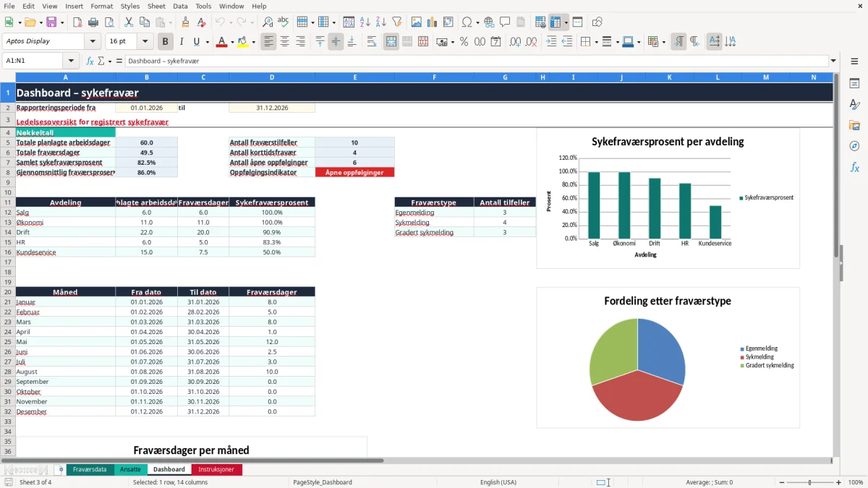Open the font name dropdown

(92, 42)
